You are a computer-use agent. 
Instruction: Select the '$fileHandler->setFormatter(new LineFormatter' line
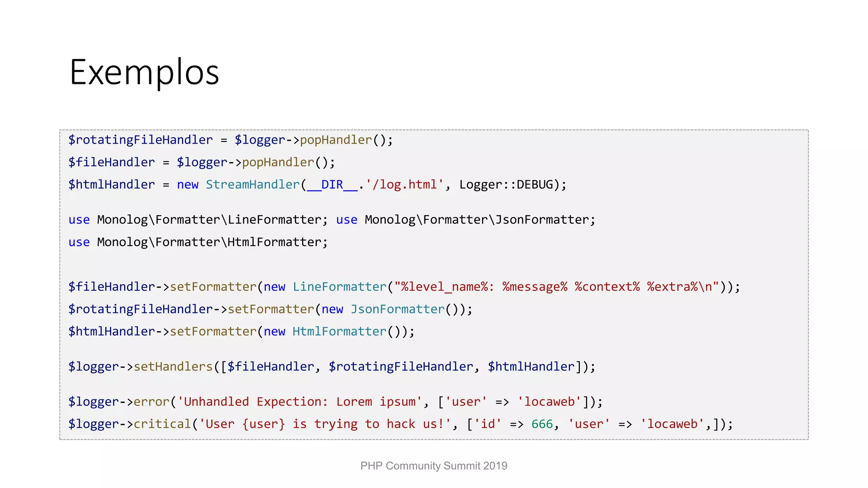tap(404, 287)
